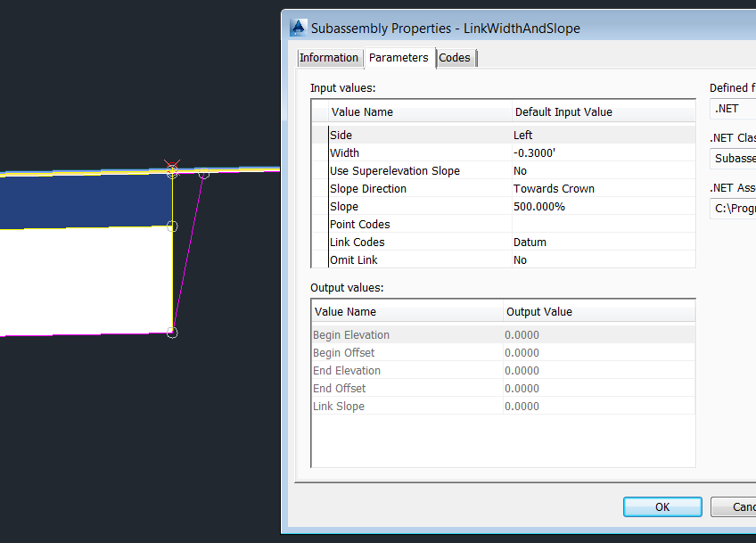Image resolution: width=756 pixels, height=543 pixels.
Task: Select the Parameters tab
Action: pyautogui.click(x=398, y=57)
